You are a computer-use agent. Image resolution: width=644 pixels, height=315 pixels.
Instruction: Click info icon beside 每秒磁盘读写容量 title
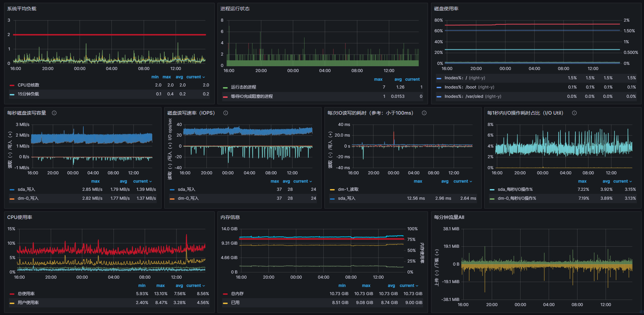[54, 113]
